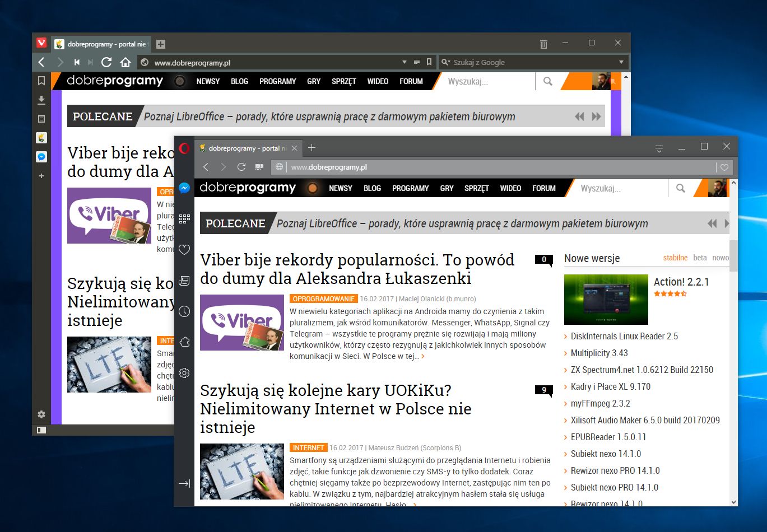Switch to the beta versions tab
The image size is (767, 532).
pos(700,258)
